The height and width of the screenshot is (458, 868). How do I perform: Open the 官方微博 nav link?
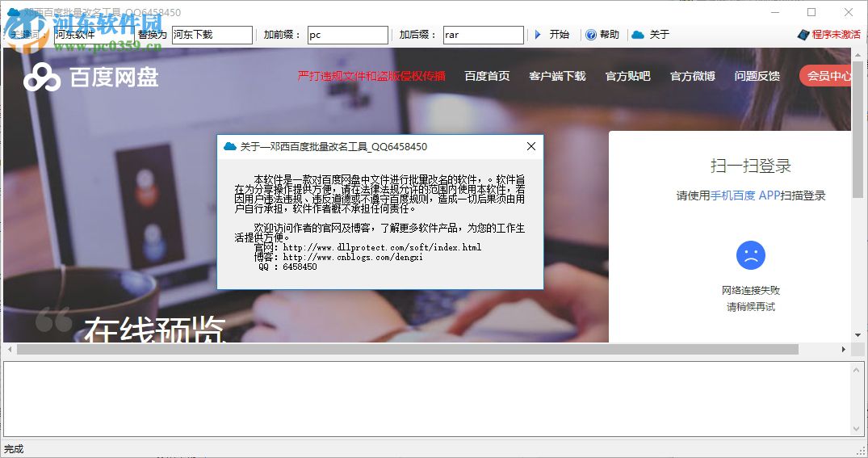pyautogui.click(x=693, y=76)
